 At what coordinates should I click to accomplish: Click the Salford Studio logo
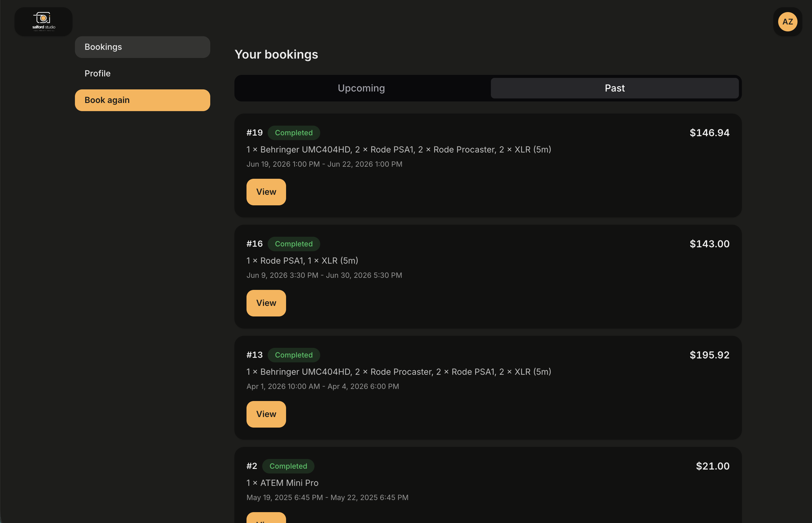tap(43, 22)
